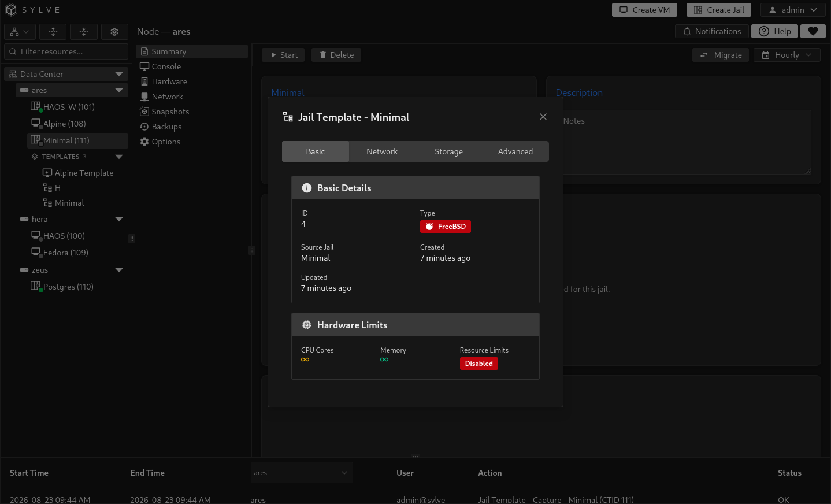
Task: Click the zeus server icon
Action: click(24, 270)
